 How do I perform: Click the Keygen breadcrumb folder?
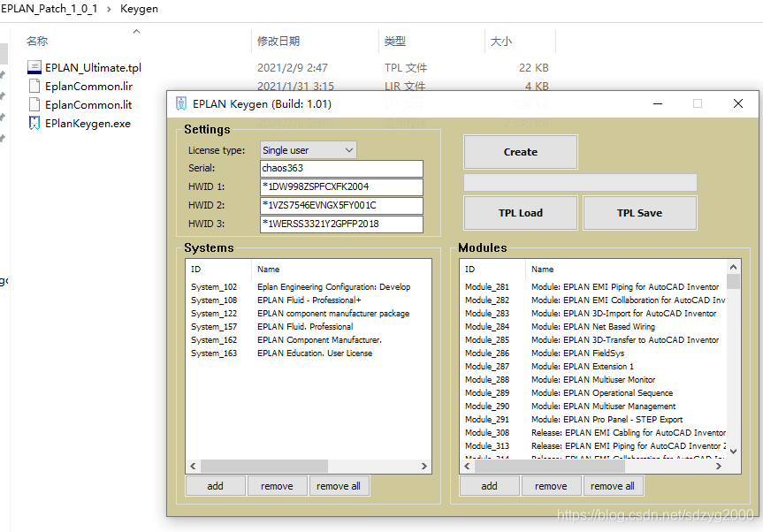click(138, 9)
